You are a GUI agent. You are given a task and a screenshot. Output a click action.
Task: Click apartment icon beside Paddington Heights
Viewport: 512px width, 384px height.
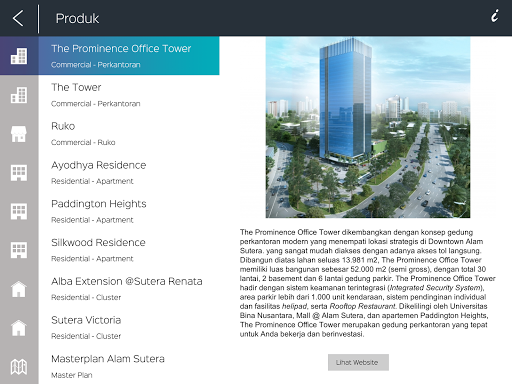(x=19, y=211)
